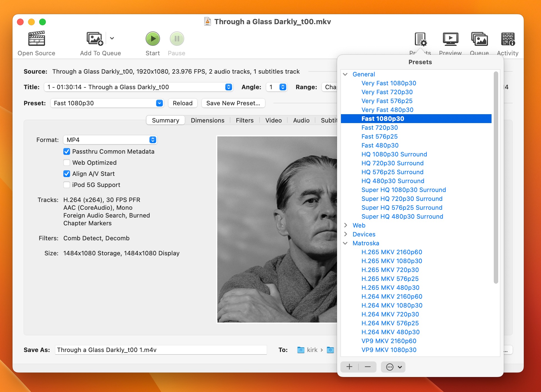Click the Save As filename field
Image resolution: width=541 pixels, height=392 pixels.
161,350
